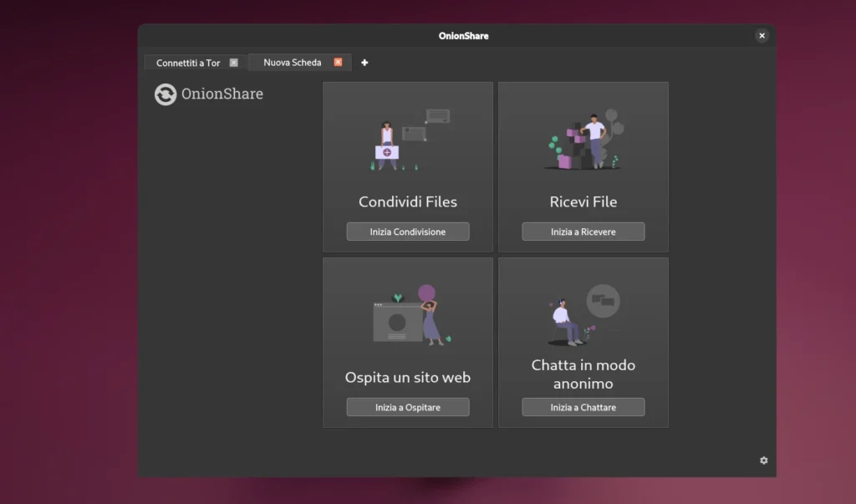Image resolution: width=856 pixels, height=504 pixels.
Task: Close the Connettiti a Tor tab
Action: pos(234,61)
